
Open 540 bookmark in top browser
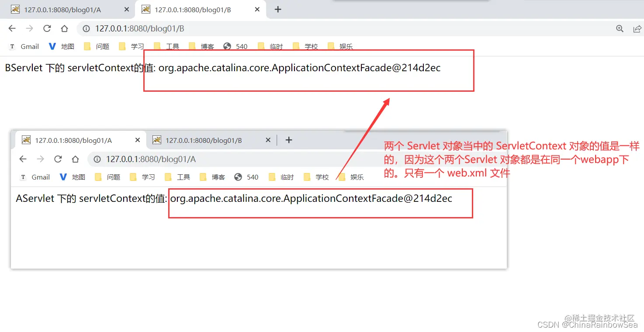point(235,46)
